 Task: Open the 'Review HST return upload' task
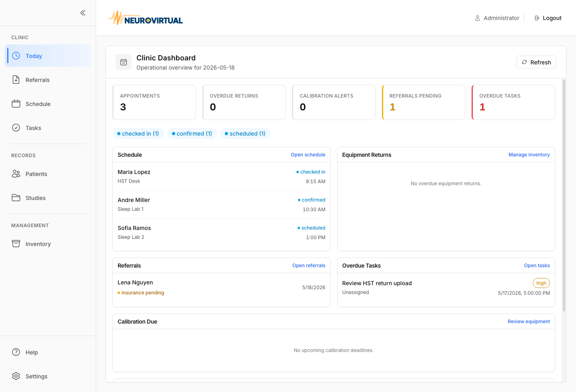click(x=446, y=288)
